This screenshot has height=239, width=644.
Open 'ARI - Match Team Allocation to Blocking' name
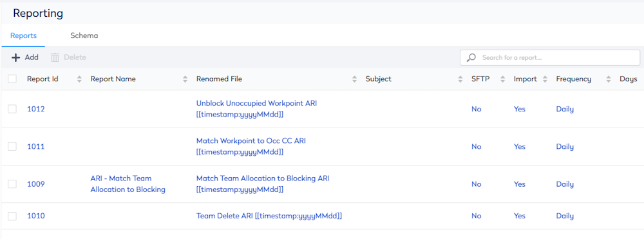coord(128,184)
